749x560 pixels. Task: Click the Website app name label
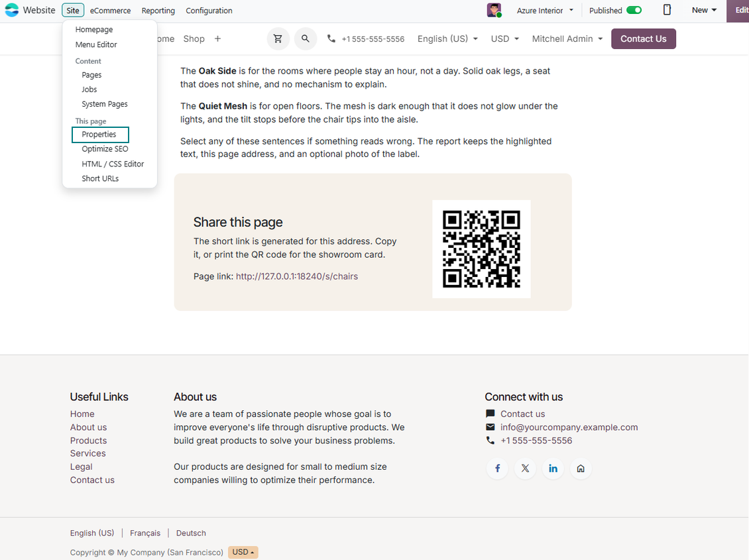(39, 10)
